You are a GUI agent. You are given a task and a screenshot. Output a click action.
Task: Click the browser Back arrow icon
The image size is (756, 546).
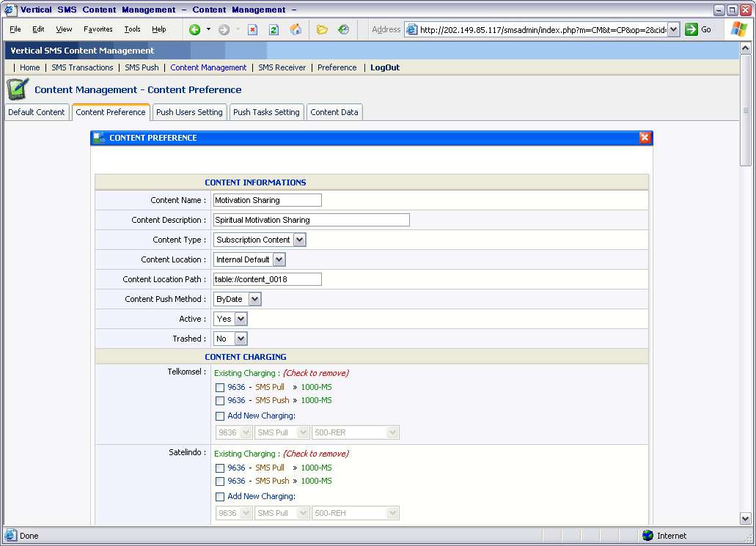pos(194,29)
